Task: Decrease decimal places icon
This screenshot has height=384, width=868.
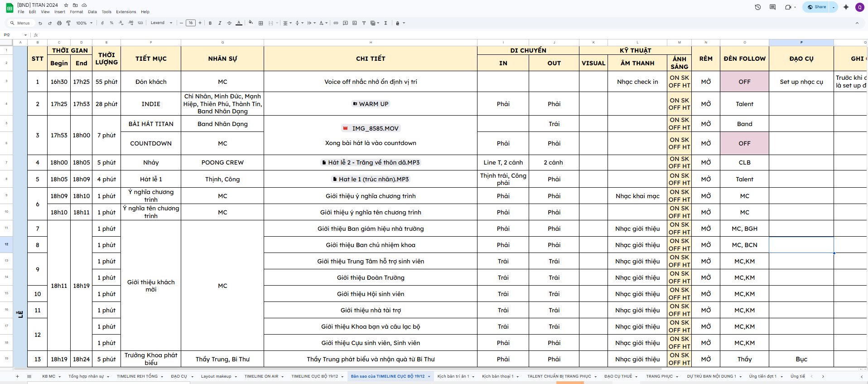Action: click(121, 23)
